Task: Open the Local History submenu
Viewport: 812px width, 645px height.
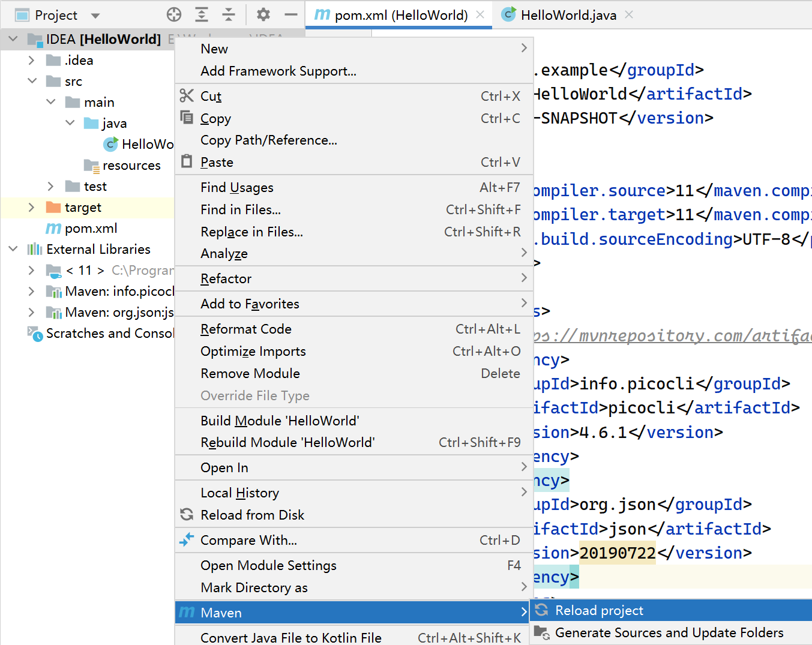Action: (x=354, y=493)
